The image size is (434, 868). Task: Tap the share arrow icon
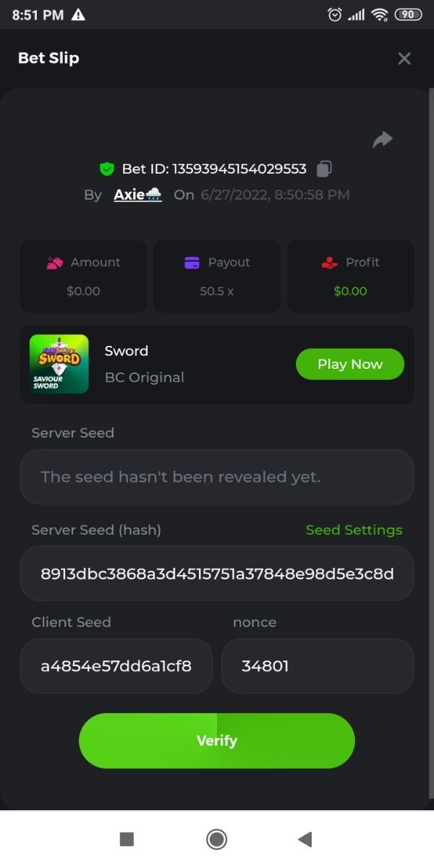point(383,140)
